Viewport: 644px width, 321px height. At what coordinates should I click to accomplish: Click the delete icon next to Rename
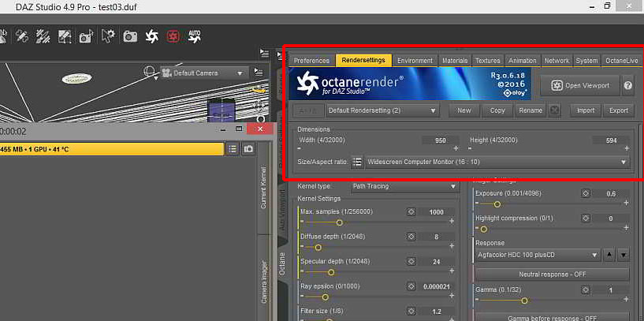pyautogui.click(x=555, y=110)
